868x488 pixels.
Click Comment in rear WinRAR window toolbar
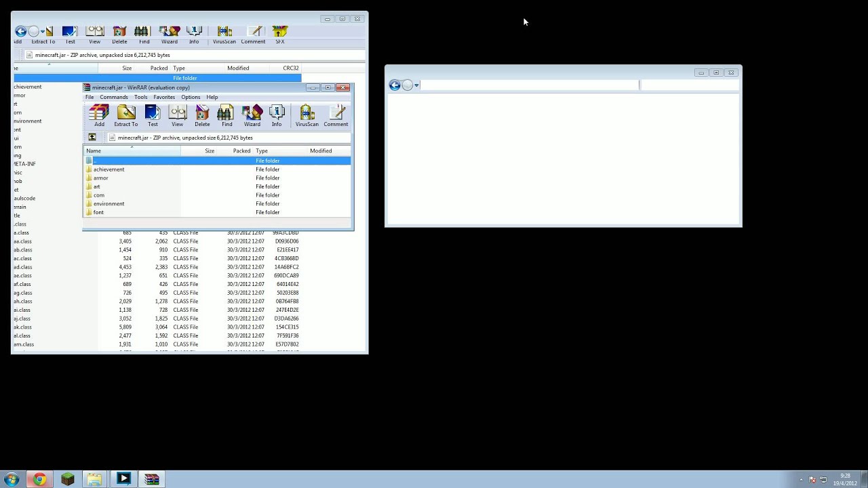(253, 35)
